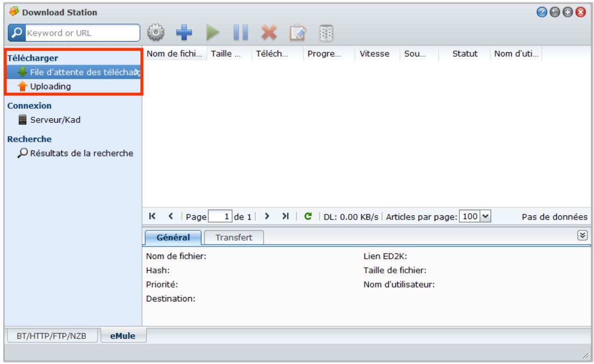
Task: Pause downloads with the pause icon
Action: point(240,33)
